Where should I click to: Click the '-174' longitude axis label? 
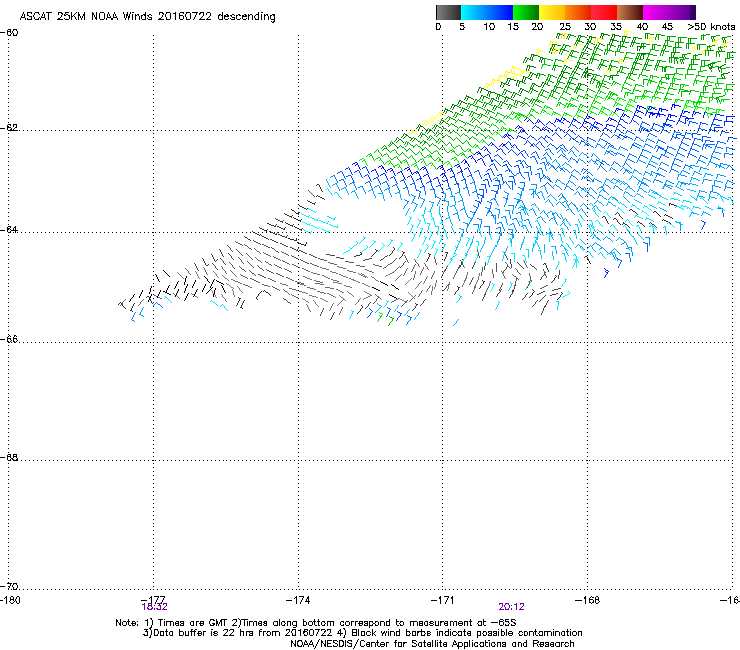(x=298, y=600)
